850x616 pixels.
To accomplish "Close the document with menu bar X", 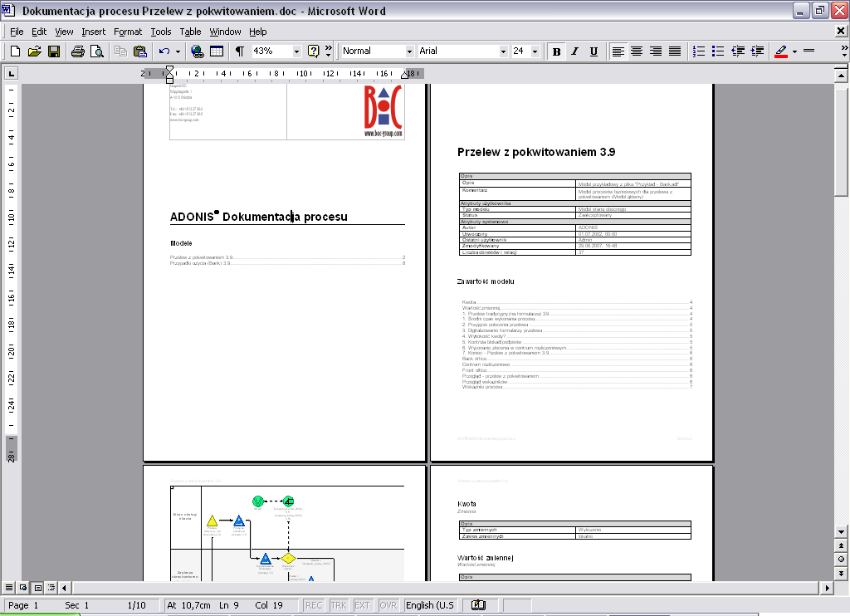I will click(x=841, y=32).
